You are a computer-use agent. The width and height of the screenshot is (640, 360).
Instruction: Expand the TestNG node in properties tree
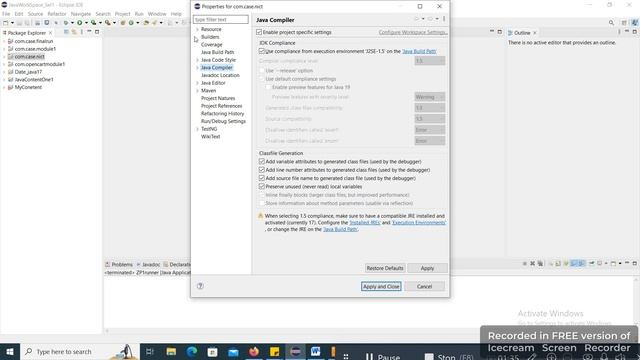pyautogui.click(x=198, y=129)
